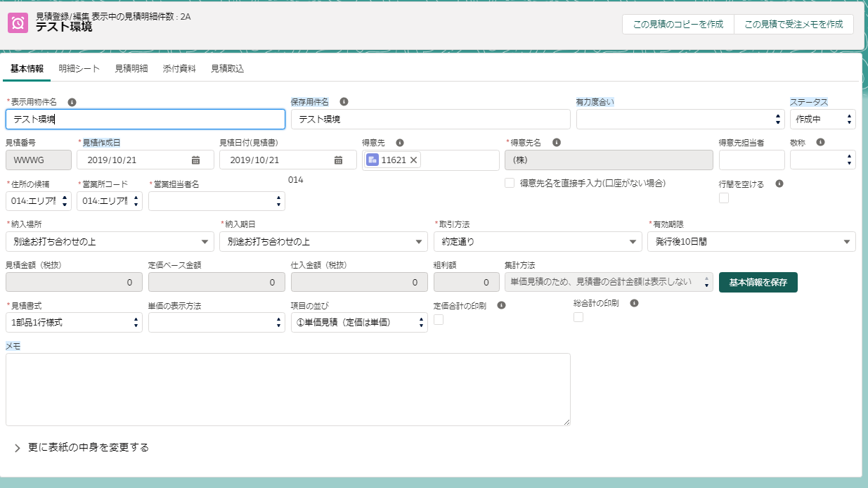
Task: Open the 単価の表示方法 dropdown
Action: [x=216, y=323]
